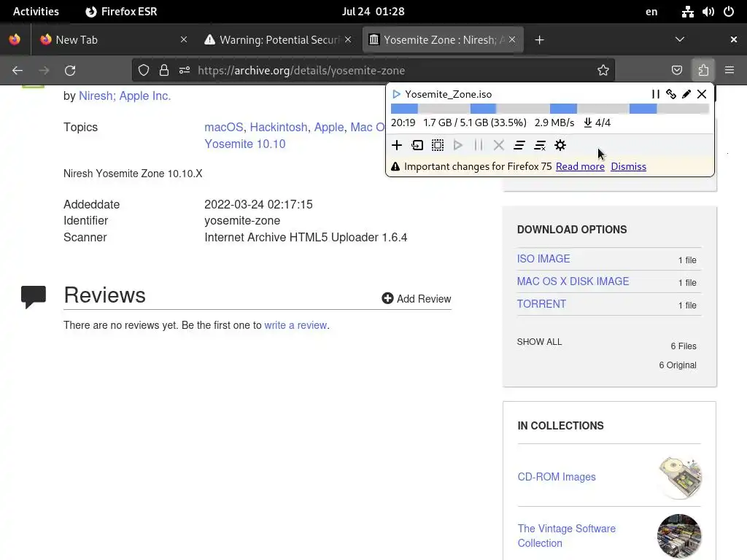Pause selected downloads in the popup toolbar
747x560 pixels.
coord(479,145)
